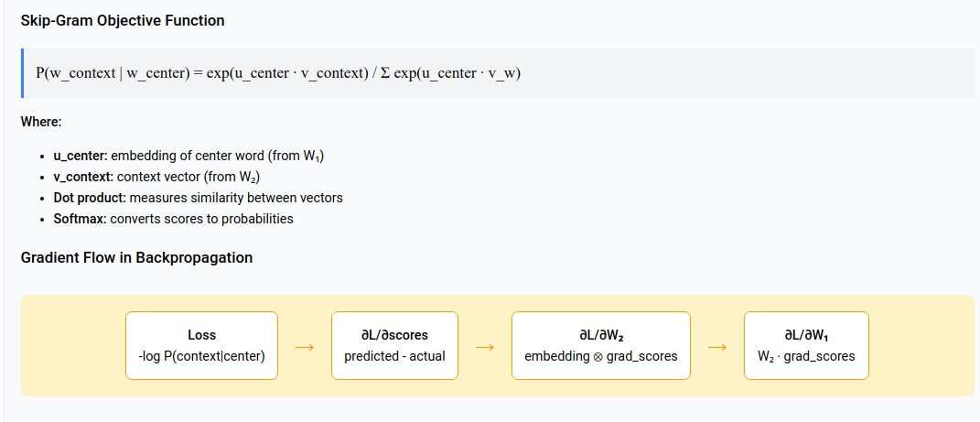Click the Softmax bullet item

coord(174,219)
